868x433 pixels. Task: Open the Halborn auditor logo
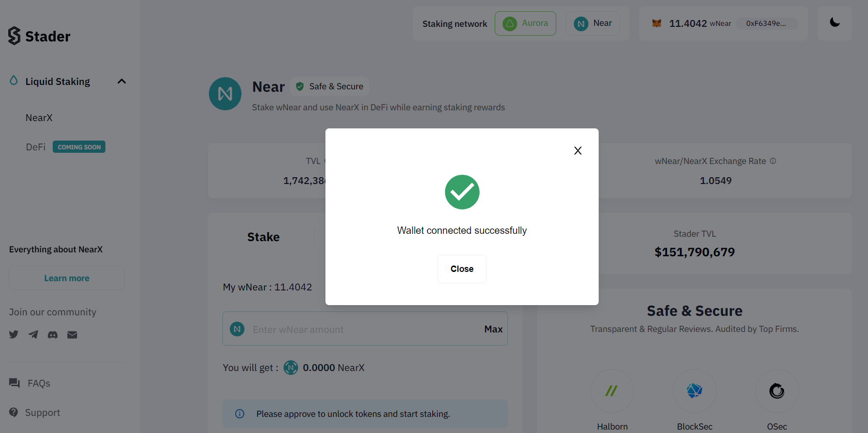click(x=612, y=391)
